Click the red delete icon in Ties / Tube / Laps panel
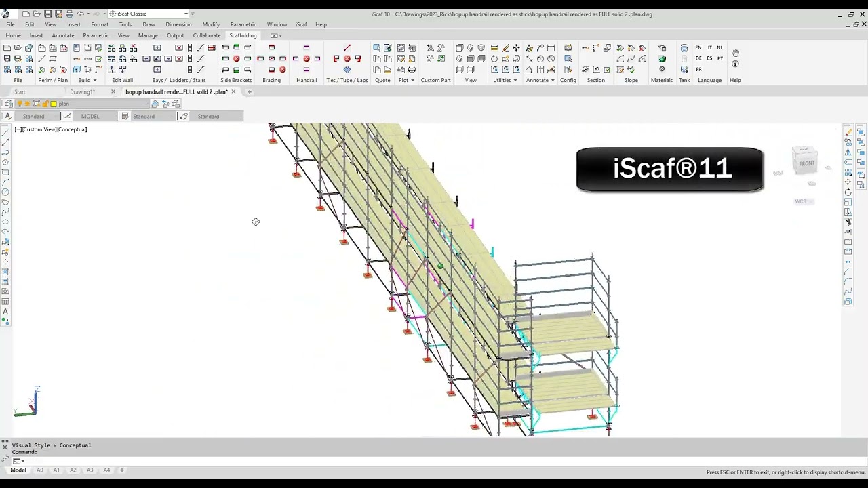The width and height of the screenshot is (868, 488). coord(347,58)
